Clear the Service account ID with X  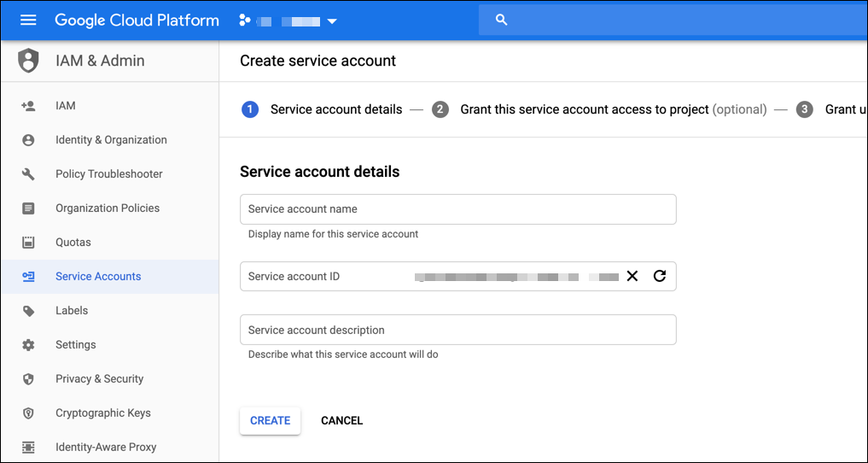tap(632, 276)
